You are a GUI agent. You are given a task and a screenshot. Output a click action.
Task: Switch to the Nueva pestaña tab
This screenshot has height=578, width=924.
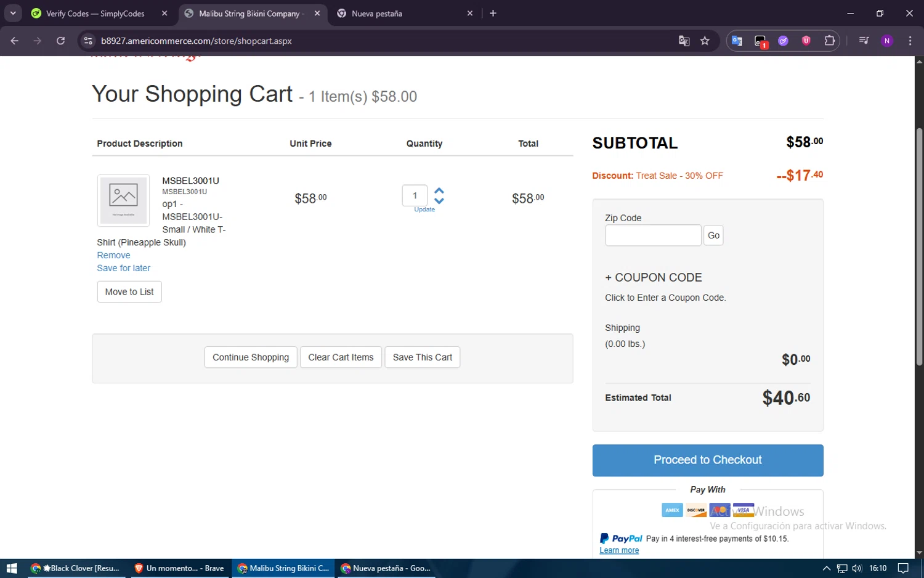tap(376, 14)
